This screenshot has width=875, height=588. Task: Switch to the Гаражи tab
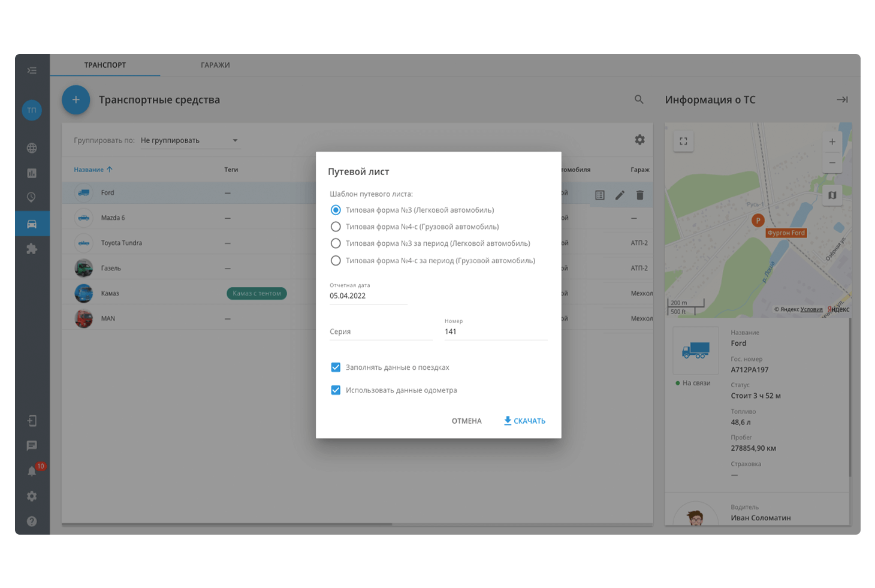coord(215,65)
